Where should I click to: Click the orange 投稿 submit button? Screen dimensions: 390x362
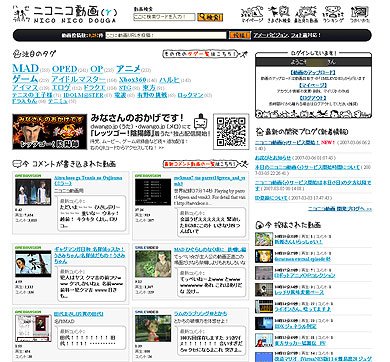(239, 35)
